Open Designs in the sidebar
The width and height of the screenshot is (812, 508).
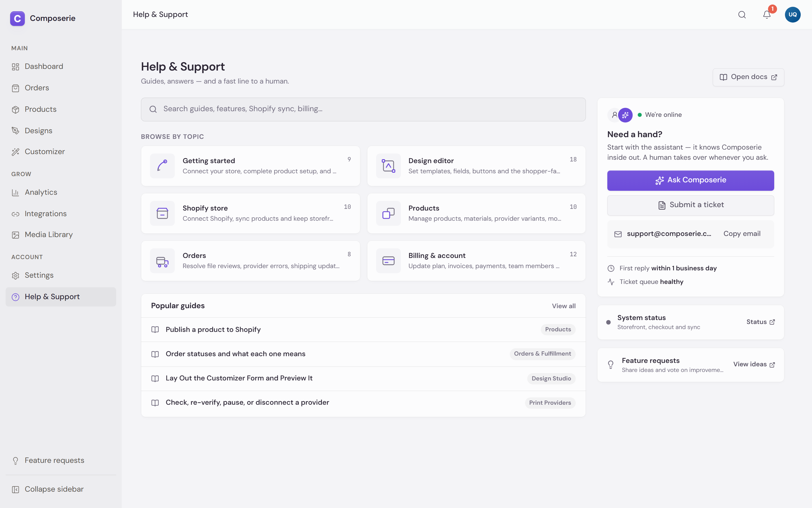click(x=61, y=131)
